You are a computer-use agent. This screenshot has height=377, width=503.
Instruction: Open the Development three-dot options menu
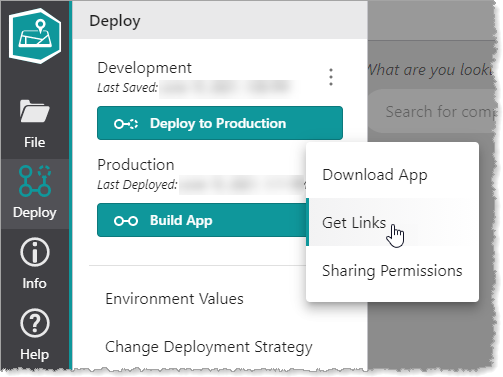[331, 77]
